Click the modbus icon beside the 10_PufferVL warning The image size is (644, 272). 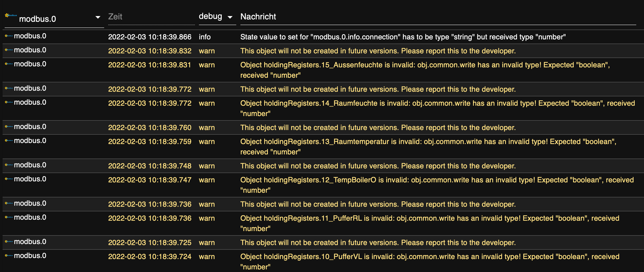(9, 256)
